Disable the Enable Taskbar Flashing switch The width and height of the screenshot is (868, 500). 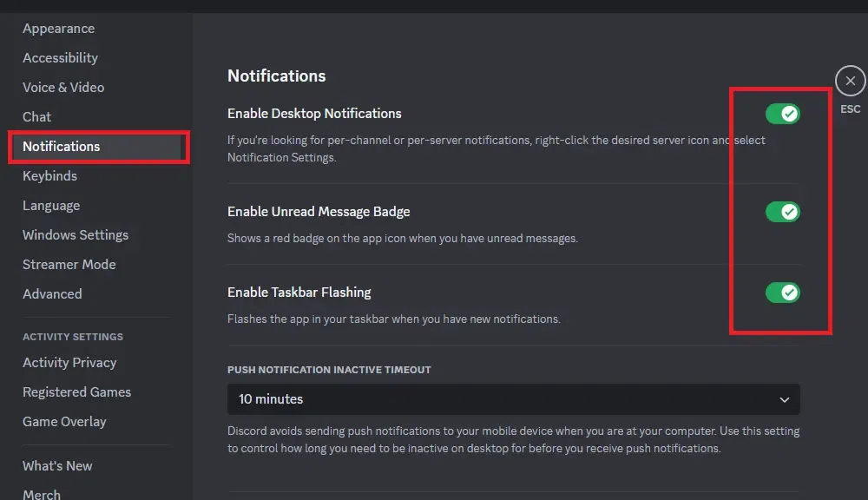tap(782, 293)
